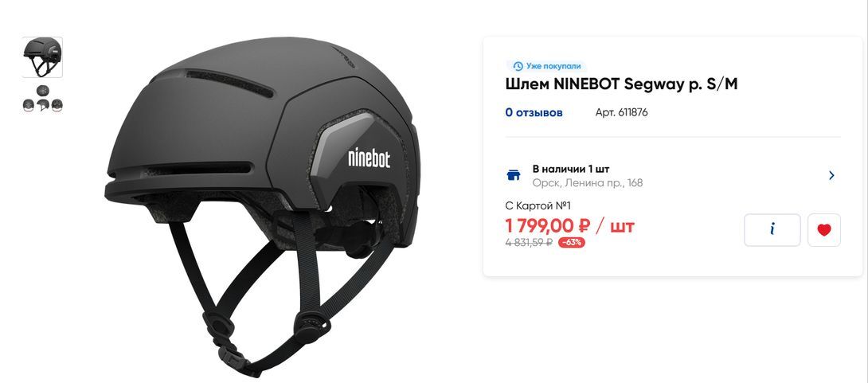The width and height of the screenshot is (868, 383).
Task: Click the "шт" unit label beside the price
Action: (x=622, y=226)
